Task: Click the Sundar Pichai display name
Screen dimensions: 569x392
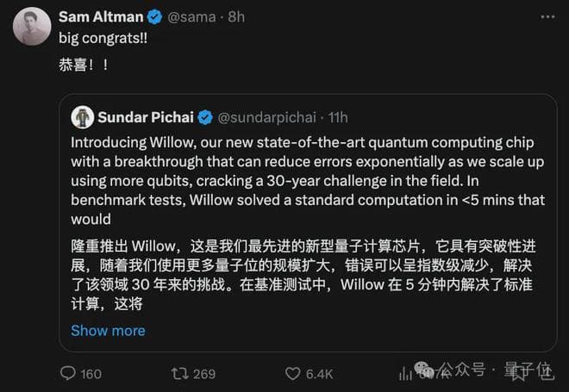Action: (147, 117)
